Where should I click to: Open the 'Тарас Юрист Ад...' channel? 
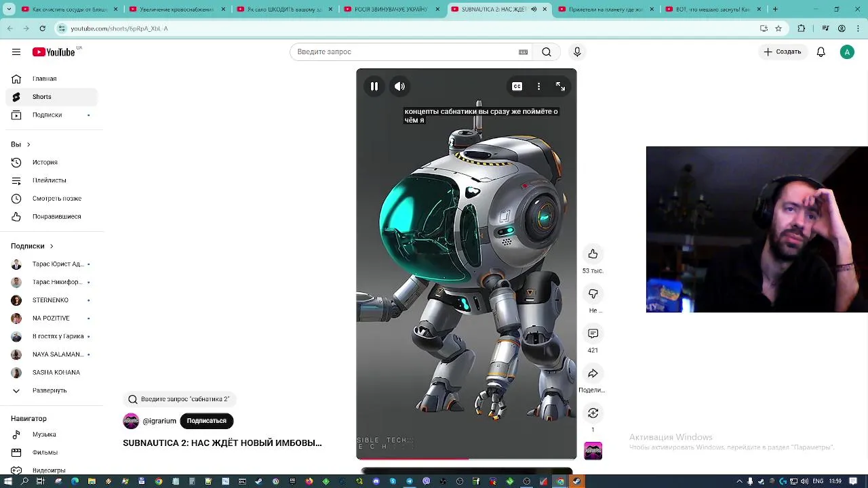51,264
